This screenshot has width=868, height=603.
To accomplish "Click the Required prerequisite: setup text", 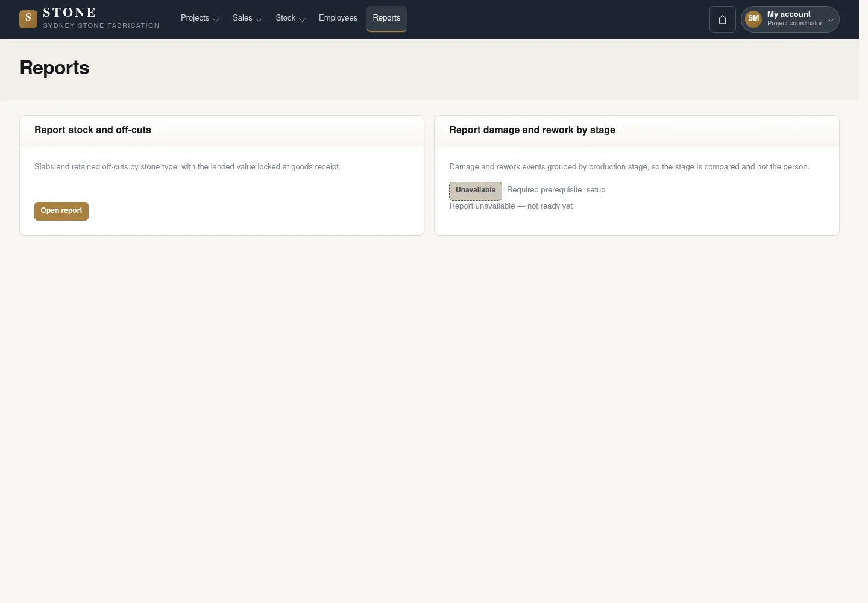I will point(556,190).
